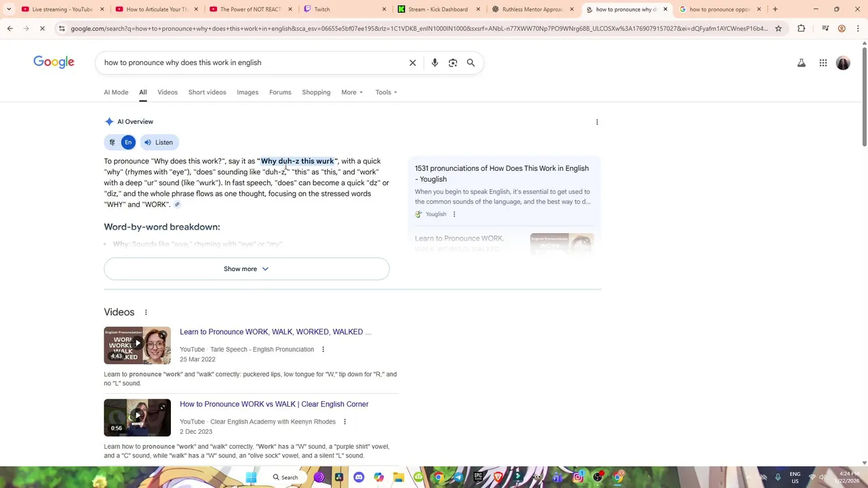Open Search Labs flask icon
The width and height of the screenshot is (868, 488).
[x=801, y=63]
